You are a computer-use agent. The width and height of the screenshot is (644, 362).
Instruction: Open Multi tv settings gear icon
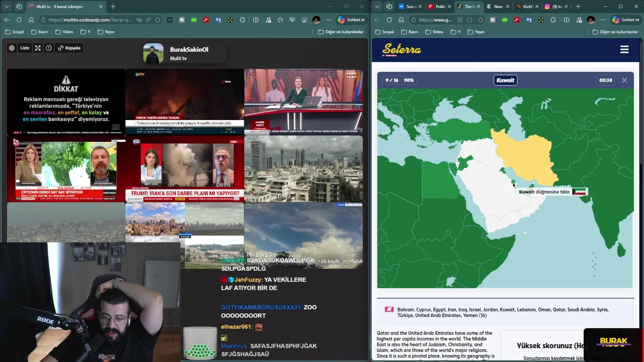(x=12, y=48)
